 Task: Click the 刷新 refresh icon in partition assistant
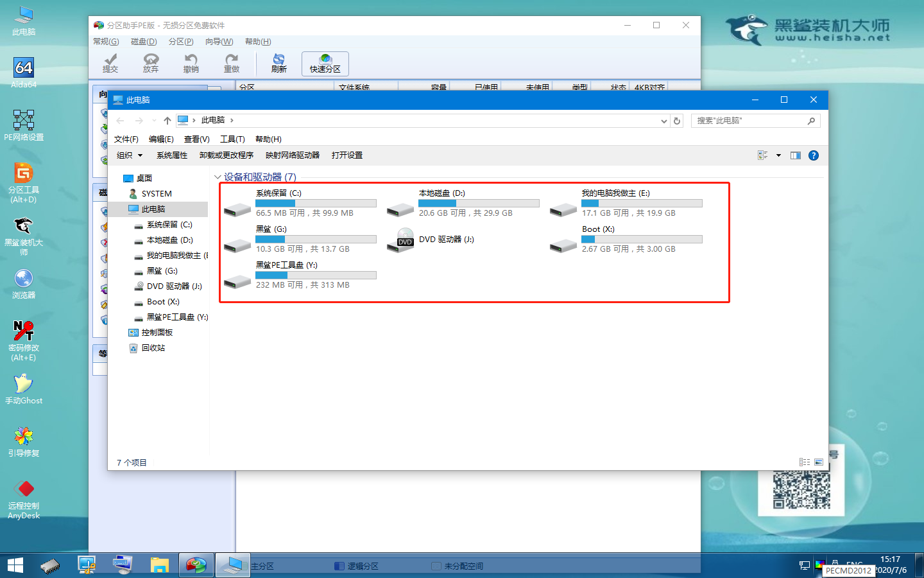point(278,63)
